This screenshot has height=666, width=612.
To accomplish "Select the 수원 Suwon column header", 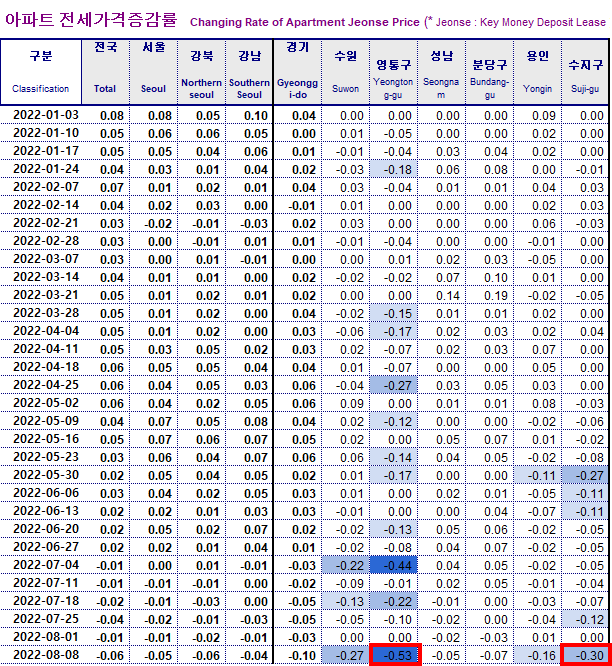I will (346, 72).
